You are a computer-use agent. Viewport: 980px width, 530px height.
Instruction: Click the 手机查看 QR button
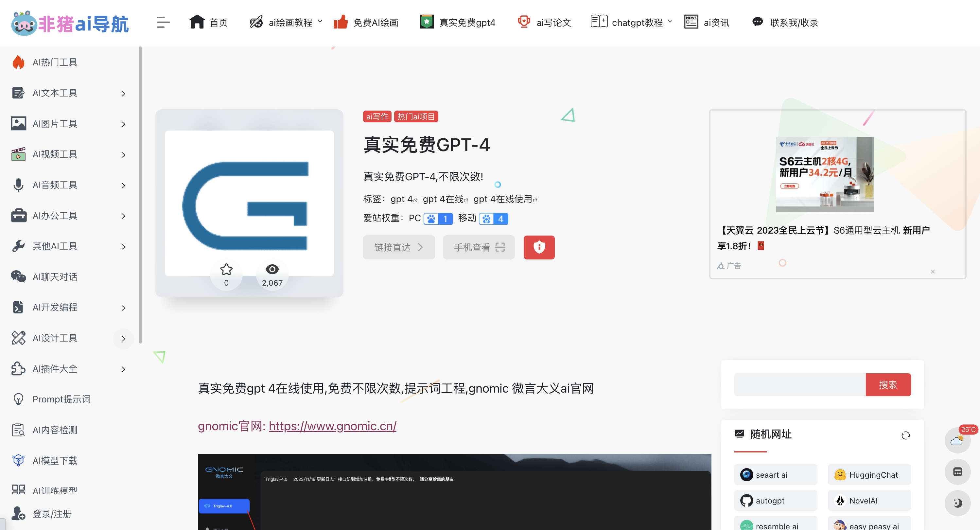click(479, 247)
